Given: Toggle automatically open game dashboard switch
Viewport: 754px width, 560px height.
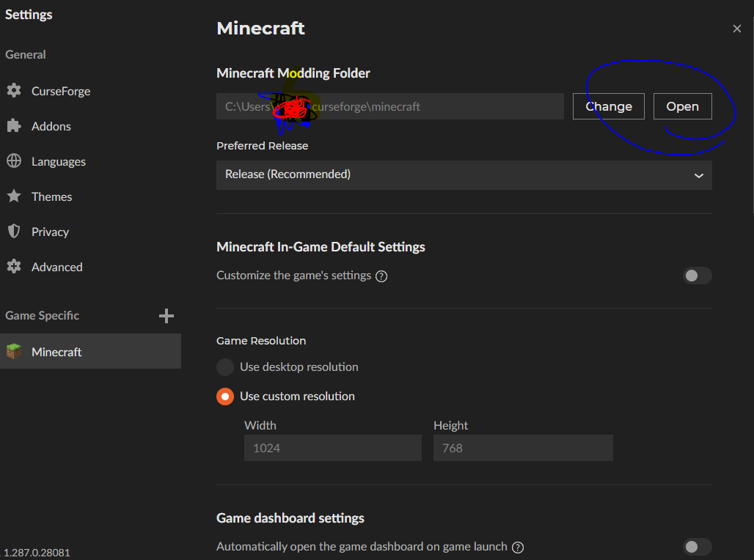Looking at the screenshot, I should point(697,547).
